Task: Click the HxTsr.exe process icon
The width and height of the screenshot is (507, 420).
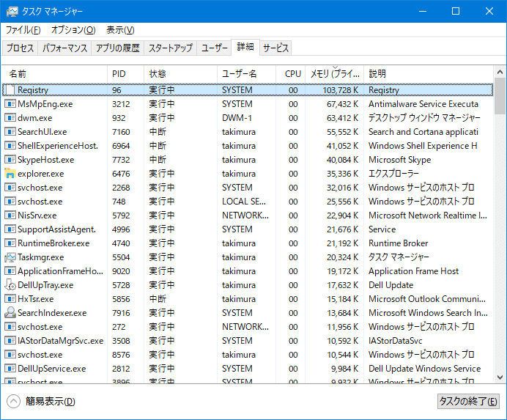Action: click(x=10, y=298)
